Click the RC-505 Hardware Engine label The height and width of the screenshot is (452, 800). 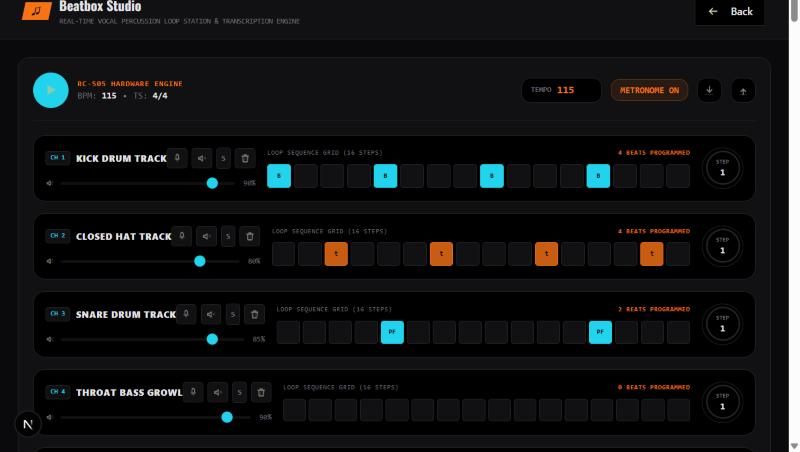130,84
